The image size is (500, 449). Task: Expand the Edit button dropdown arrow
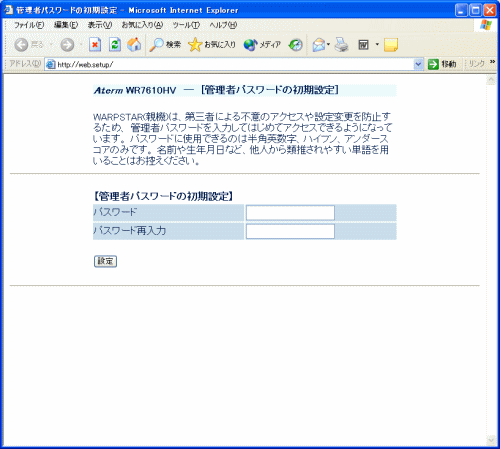(377, 44)
